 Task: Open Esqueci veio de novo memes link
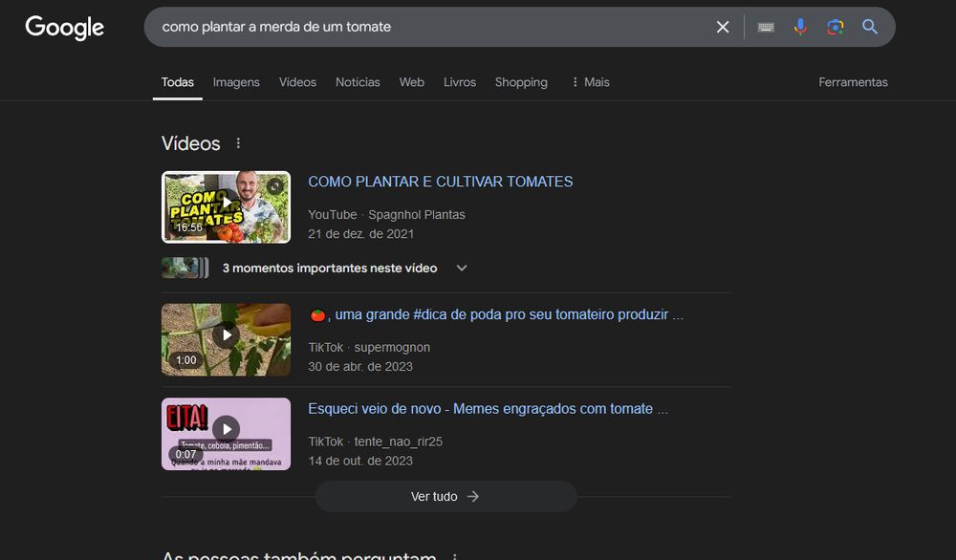click(488, 409)
